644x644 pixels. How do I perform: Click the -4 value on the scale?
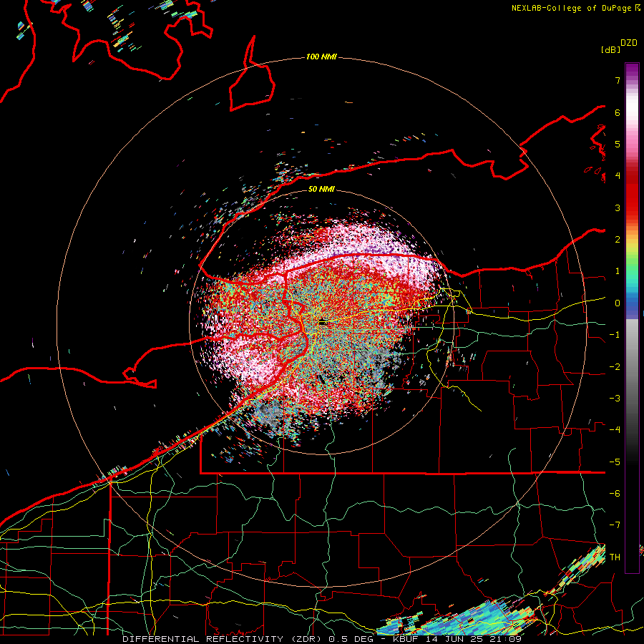(x=615, y=430)
